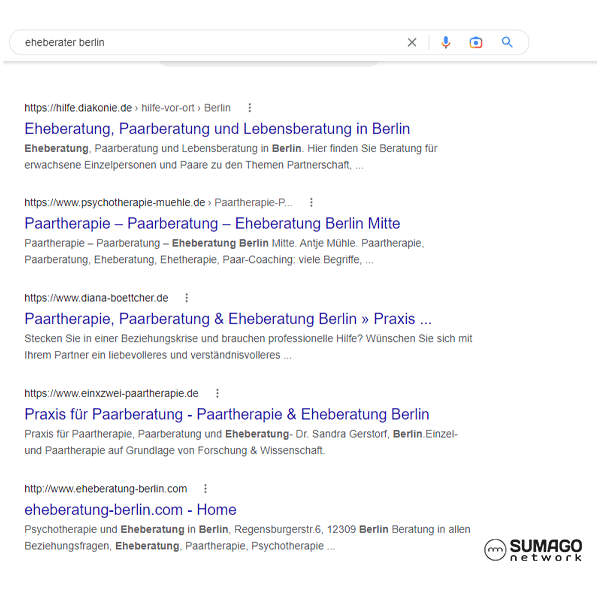Image resolution: width=600 pixels, height=600 pixels.
Task: Open the options menu next to diana-boettcher.de result
Action: pos(187,298)
